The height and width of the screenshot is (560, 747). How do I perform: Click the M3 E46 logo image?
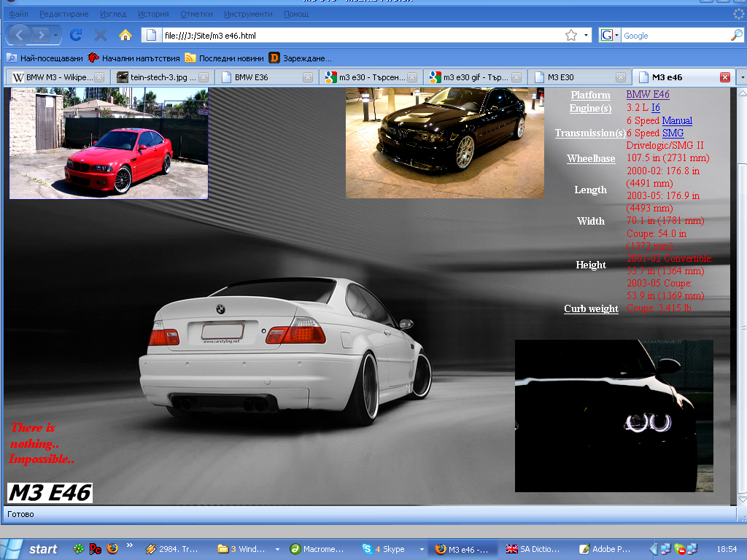click(50, 493)
